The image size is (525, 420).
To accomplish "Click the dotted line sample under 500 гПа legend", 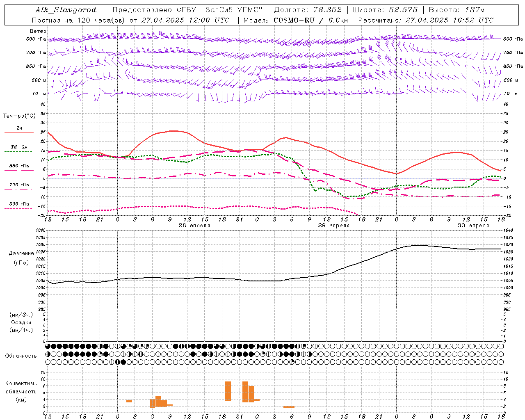I will (x=18, y=209).
